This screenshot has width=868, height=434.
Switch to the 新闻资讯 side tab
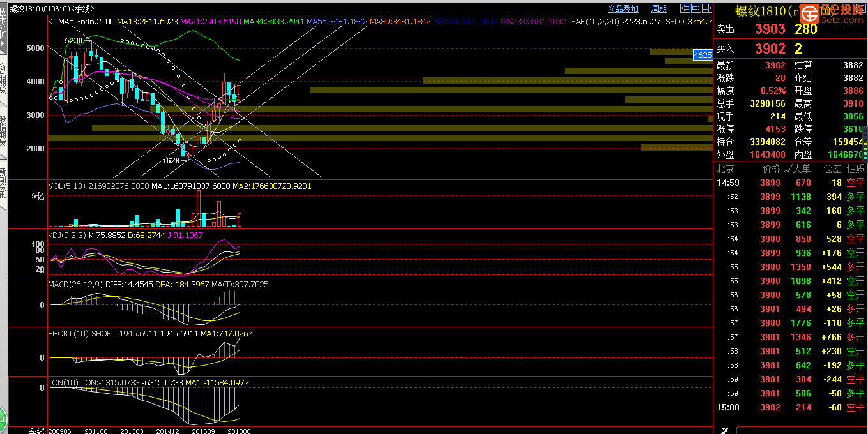[x=3, y=184]
